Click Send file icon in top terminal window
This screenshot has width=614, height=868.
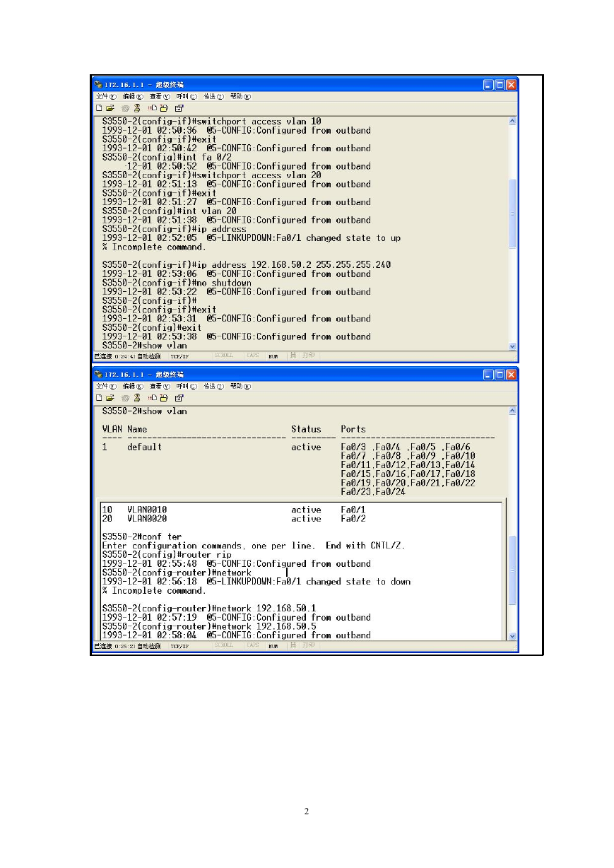click(151, 108)
